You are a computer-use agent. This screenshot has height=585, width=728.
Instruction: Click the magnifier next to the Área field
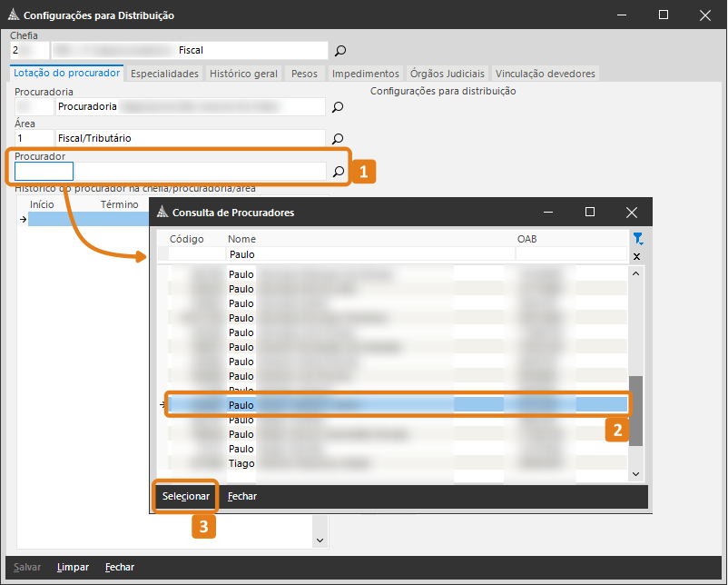tap(338, 139)
